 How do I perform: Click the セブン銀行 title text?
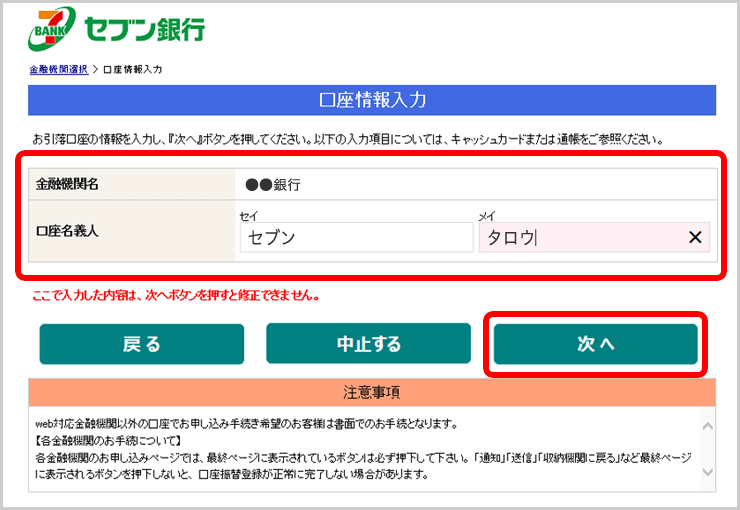tap(144, 29)
